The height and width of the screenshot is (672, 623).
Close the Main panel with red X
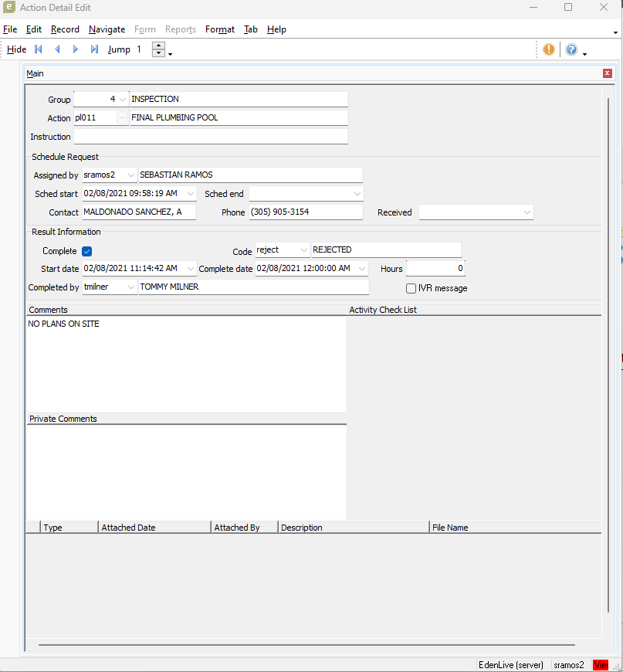click(608, 73)
